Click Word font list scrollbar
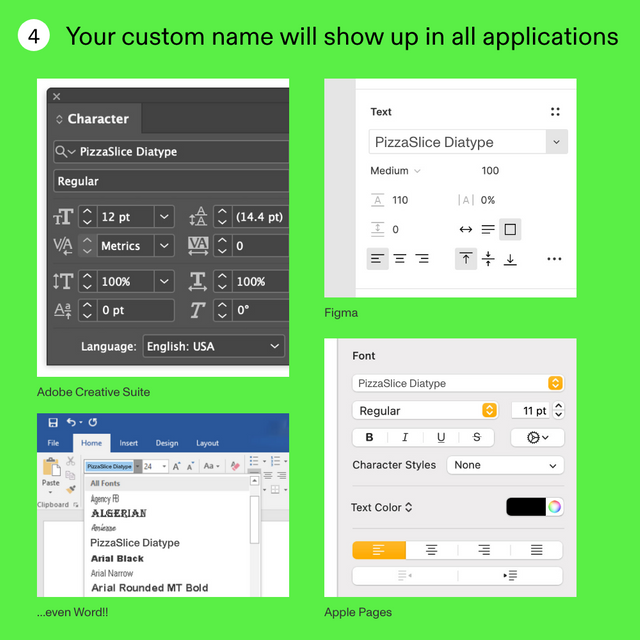 (254, 519)
